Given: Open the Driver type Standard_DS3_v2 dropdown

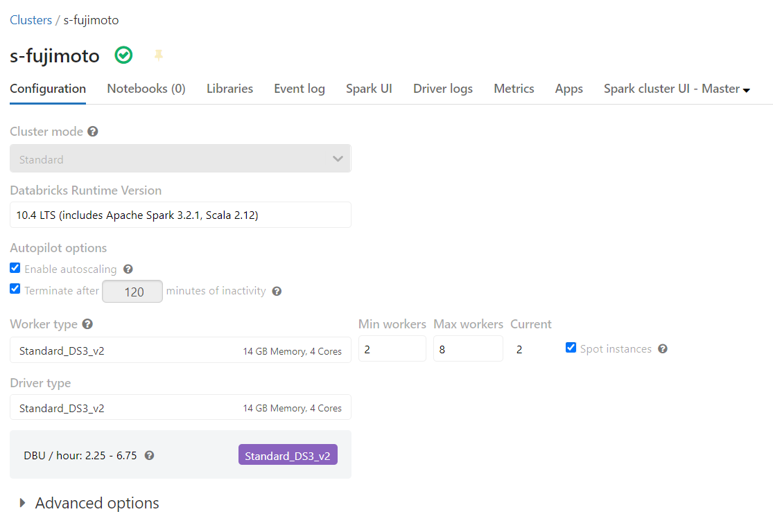Looking at the screenshot, I should click(x=180, y=407).
